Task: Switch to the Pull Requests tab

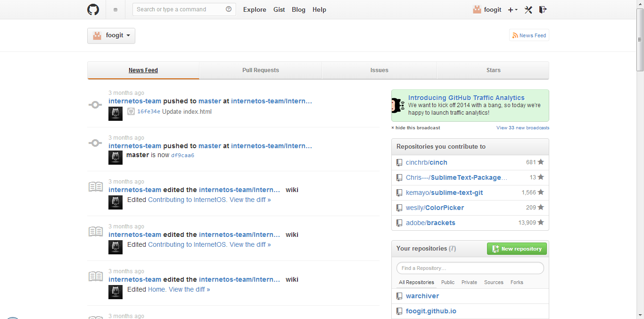Action: (261, 70)
